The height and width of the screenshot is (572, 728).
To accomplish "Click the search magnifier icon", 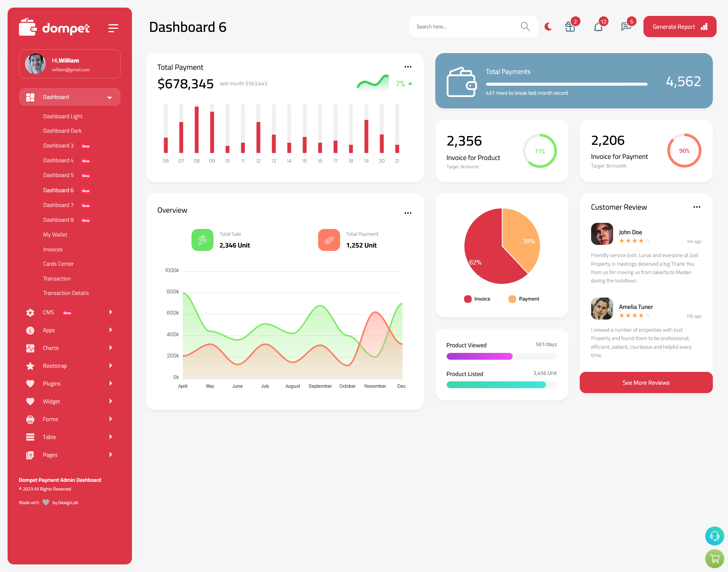I will pos(525,26).
